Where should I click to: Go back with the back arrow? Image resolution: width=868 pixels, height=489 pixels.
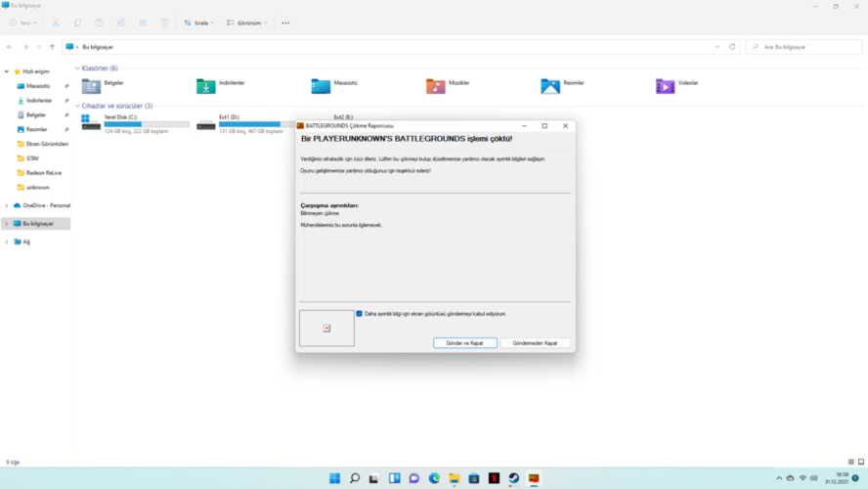[10, 47]
